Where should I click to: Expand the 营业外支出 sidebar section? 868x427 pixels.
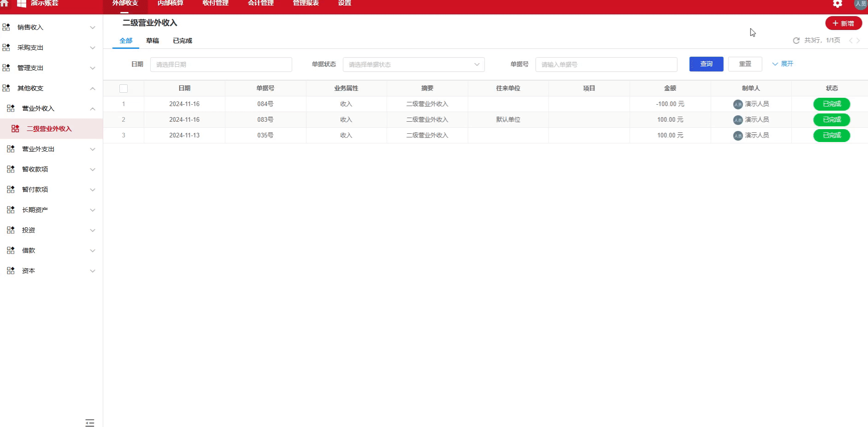(92, 149)
